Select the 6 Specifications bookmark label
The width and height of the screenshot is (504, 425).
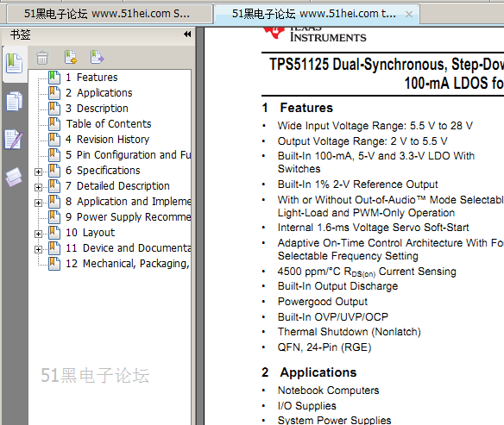click(103, 171)
